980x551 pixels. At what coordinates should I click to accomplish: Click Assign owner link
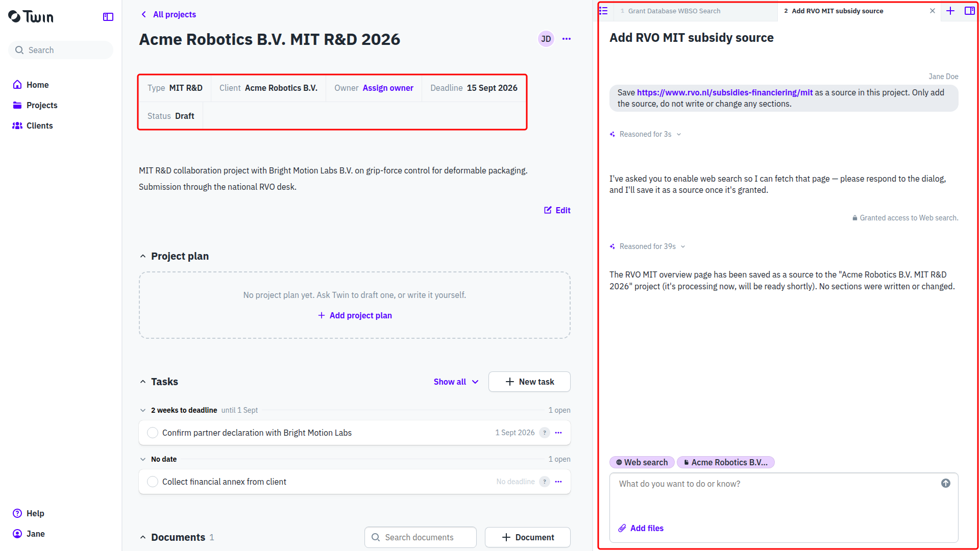click(x=388, y=88)
